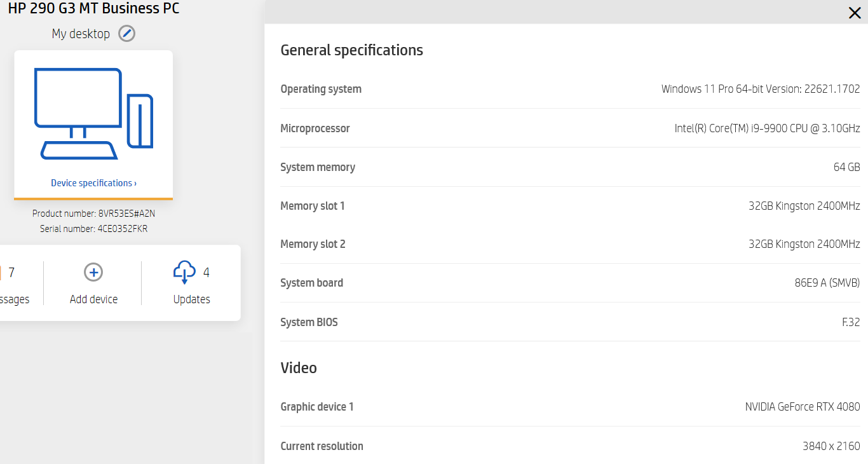
Task: Click the Updates label text
Action: tap(191, 299)
